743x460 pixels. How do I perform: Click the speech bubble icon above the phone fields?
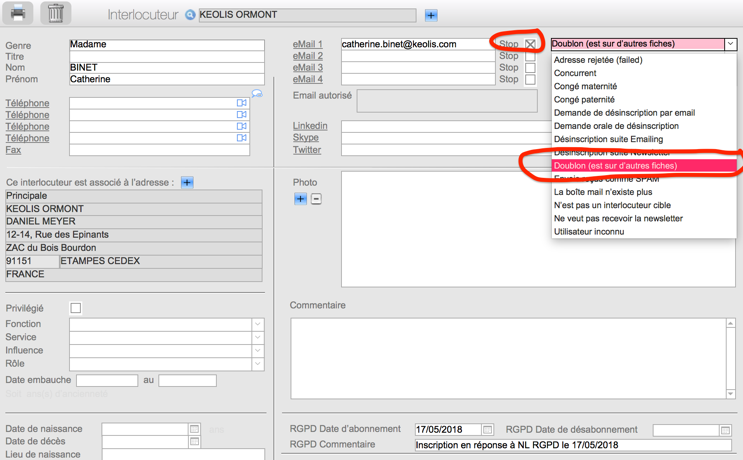(x=257, y=93)
